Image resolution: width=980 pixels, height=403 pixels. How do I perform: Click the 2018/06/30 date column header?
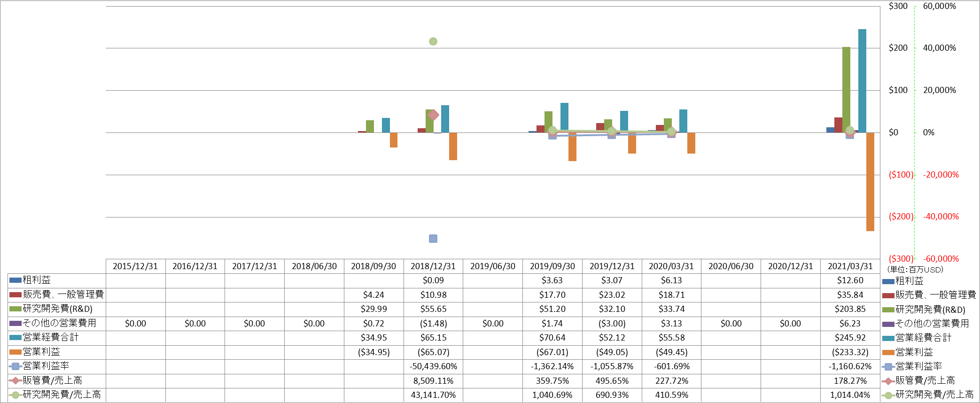[x=314, y=266]
